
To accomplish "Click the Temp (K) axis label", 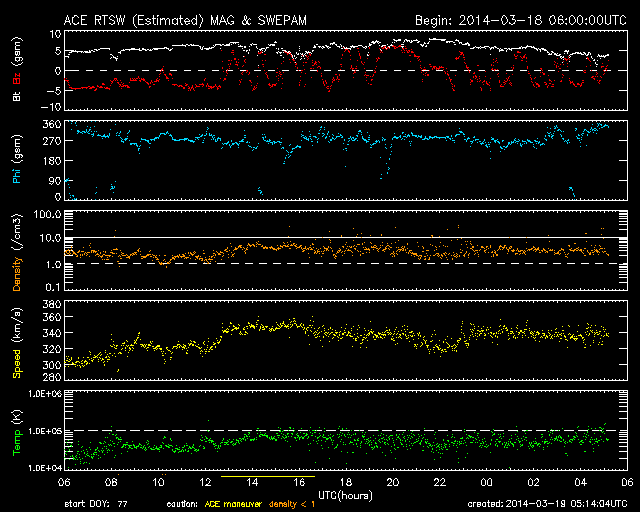I will coord(16,431).
